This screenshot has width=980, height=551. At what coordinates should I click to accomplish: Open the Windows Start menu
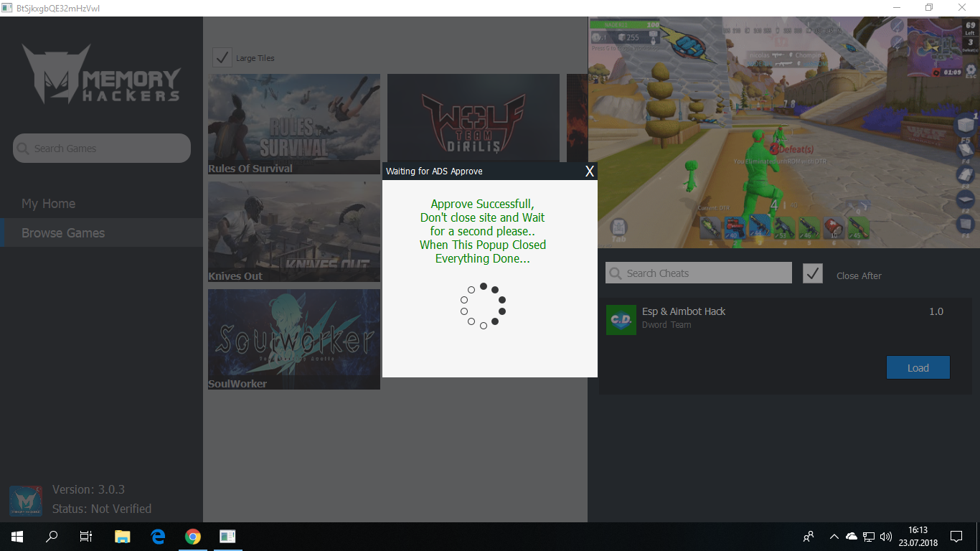click(x=17, y=536)
